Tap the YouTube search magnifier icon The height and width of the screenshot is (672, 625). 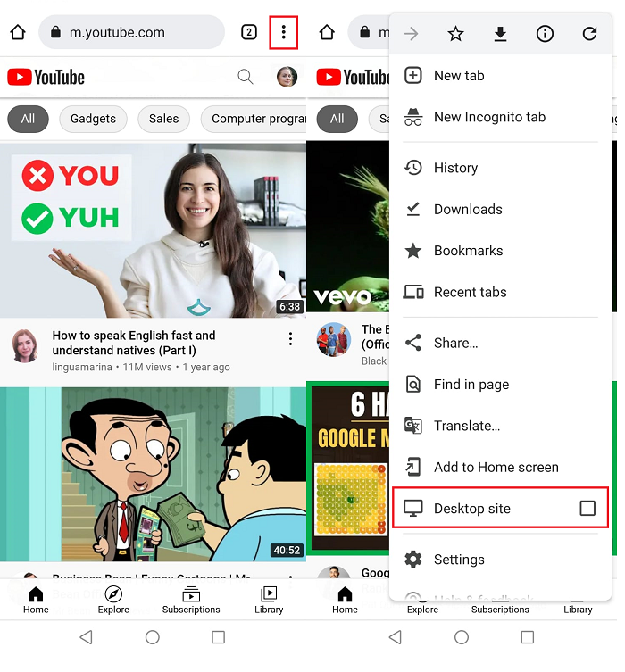click(246, 77)
